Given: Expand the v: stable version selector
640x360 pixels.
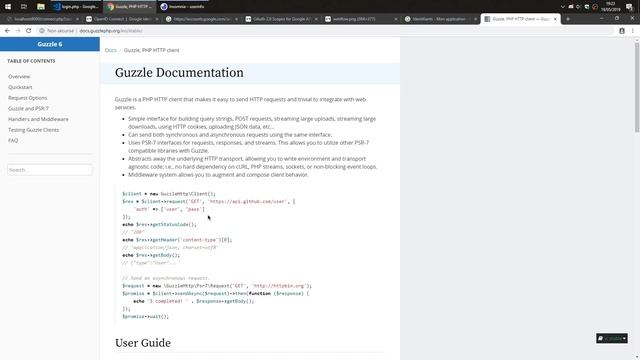Looking at the screenshot, I should (612, 338).
